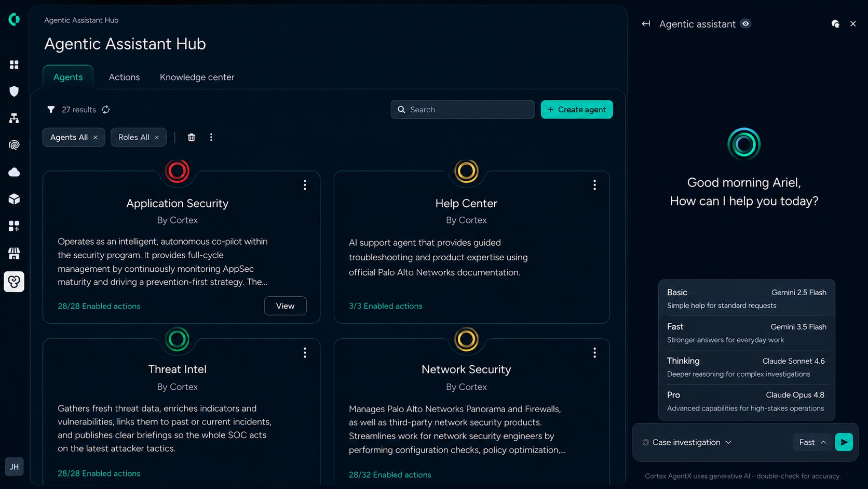Screen dimensions: 868x489
Task: Open Threat Intel card options menu
Action: [x=305, y=353]
